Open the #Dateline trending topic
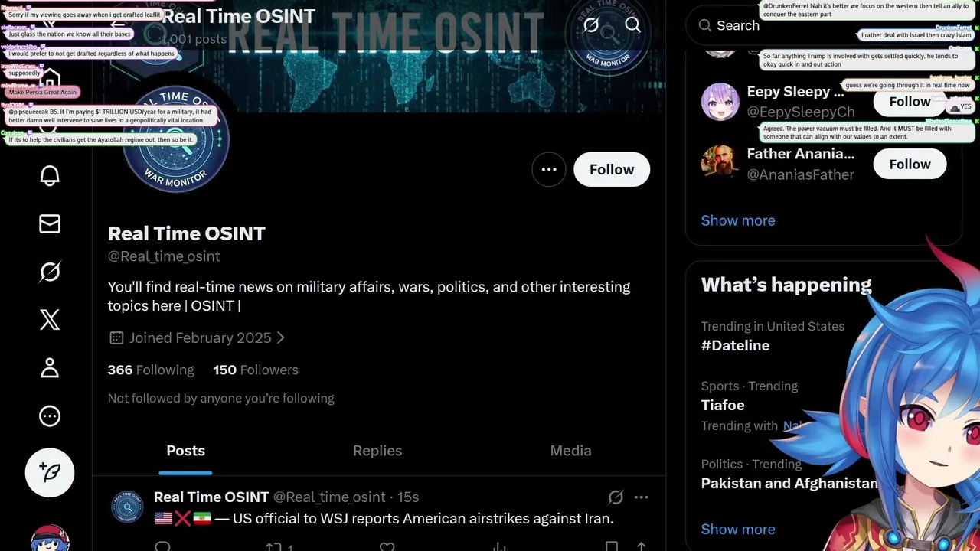 (735, 345)
